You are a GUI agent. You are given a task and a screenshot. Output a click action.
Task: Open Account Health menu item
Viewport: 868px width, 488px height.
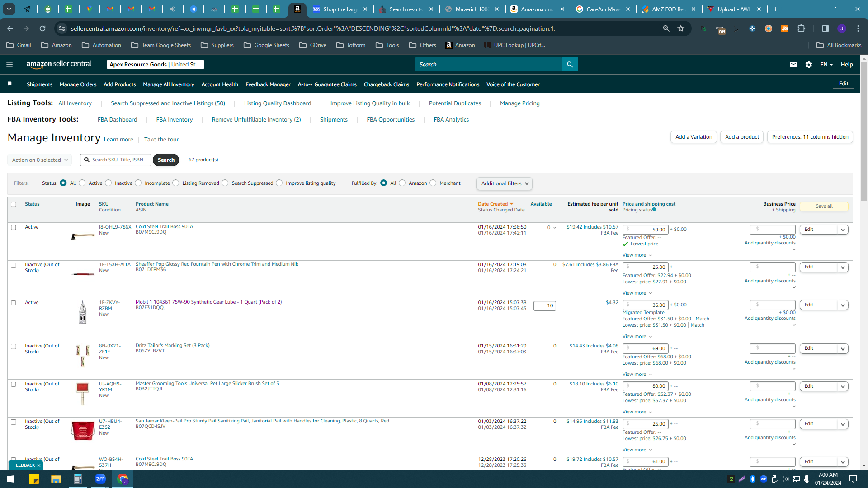[x=220, y=84]
